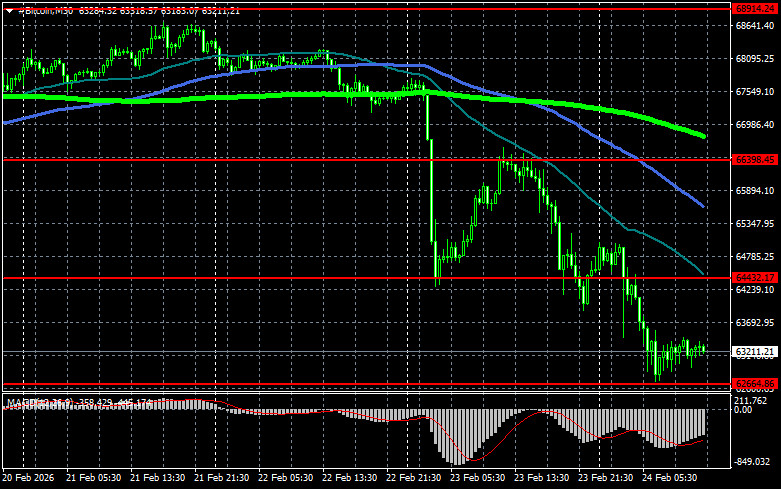The height and width of the screenshot is (489, 781).
Task: Click the 64785.25 price axis value
Action: (x=755, y=256)
